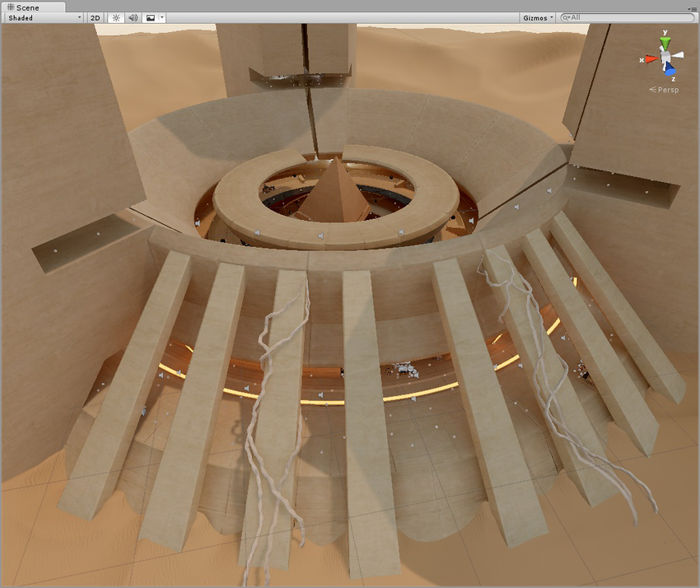Screen dimensions: 700x588
Task: Open the Shaded draw mode dropdown
Action: (44, 17)
